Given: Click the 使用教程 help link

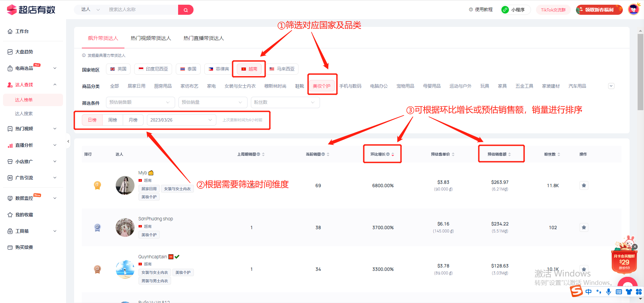Looking at the screenshot, I should click(481, 10).
